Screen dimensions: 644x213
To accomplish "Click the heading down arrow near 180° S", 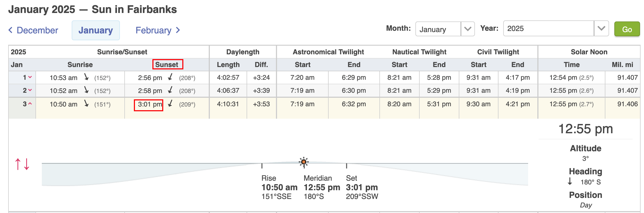I will tap(570, 181).
